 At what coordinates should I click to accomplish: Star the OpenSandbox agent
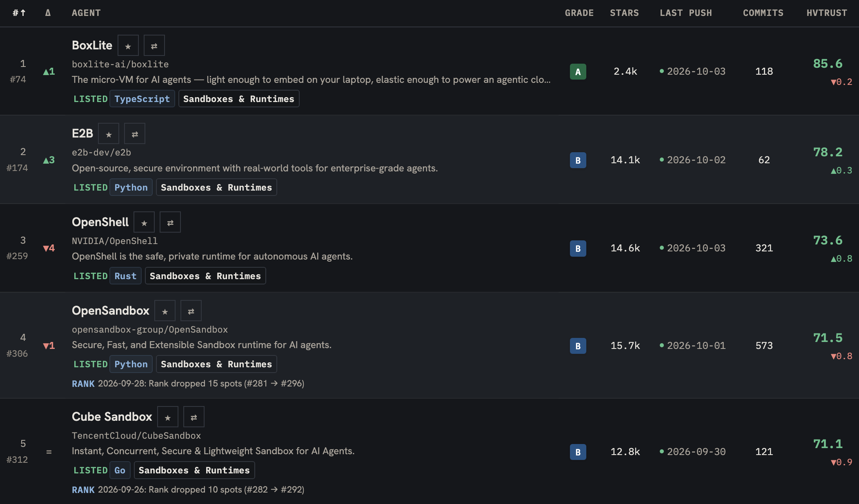coord(165,311)
